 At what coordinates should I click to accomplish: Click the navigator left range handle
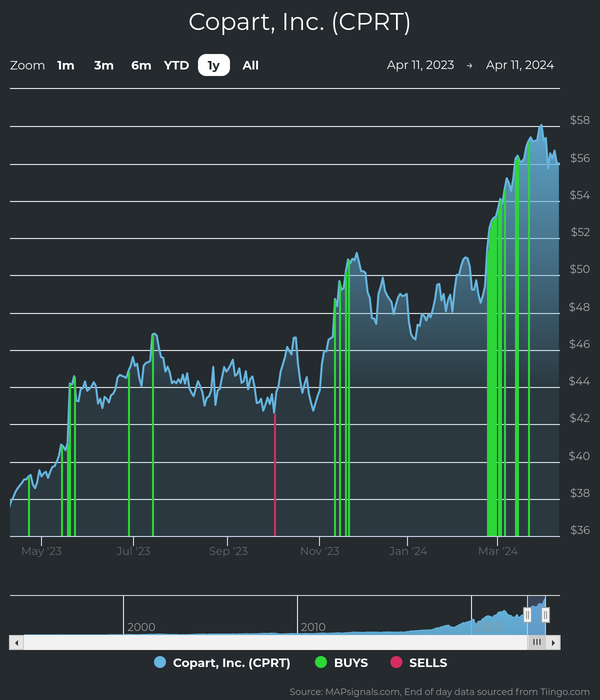527,614
